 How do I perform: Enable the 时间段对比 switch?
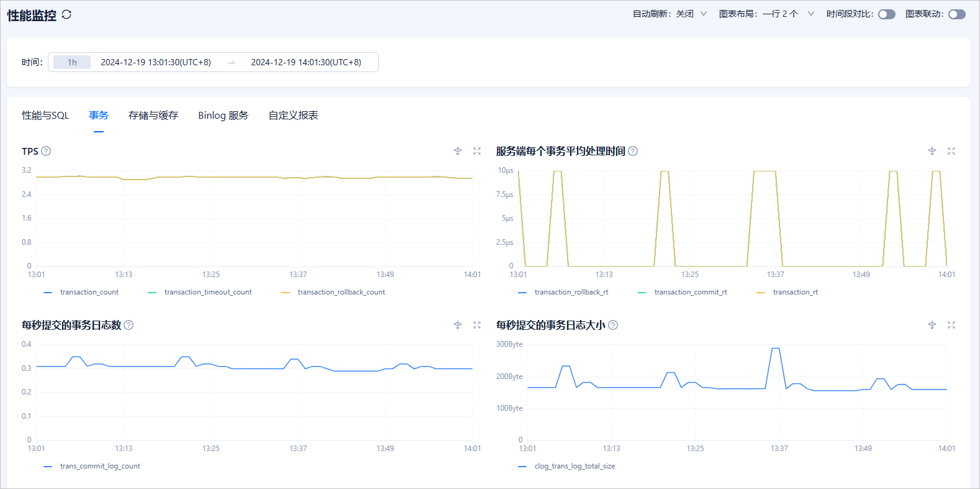click(887, 14)
